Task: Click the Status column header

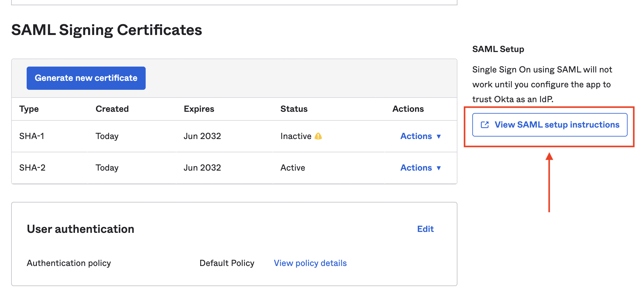Action: pos(293,109)
